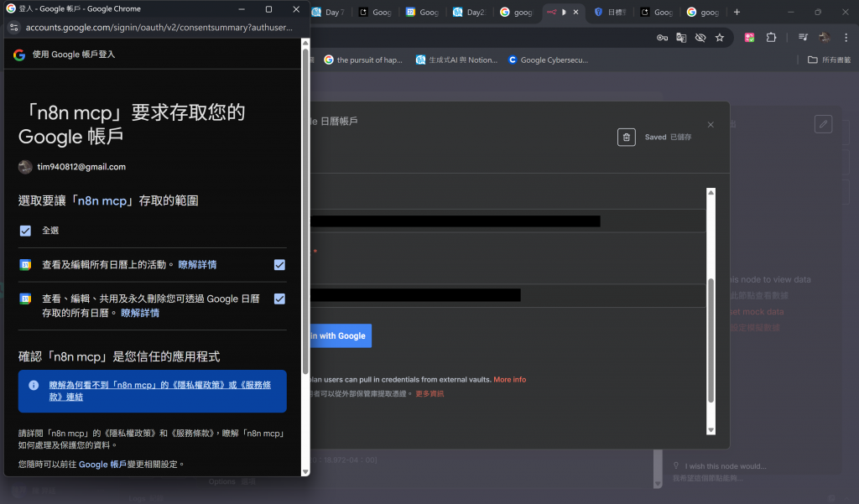
Task: Open the 所有書籤 all bookmarks folder
Action: (830, 60)
